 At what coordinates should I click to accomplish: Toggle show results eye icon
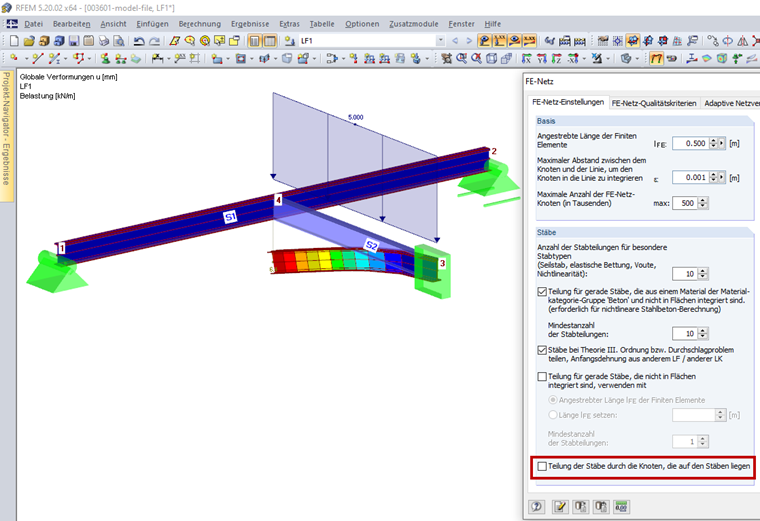(515, 41)
